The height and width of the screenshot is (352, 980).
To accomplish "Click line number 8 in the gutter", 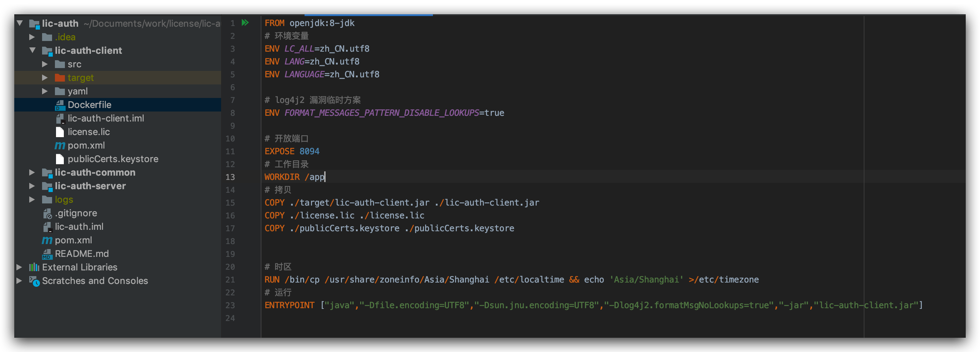I will pyautogui.click(x=233, y=113).
